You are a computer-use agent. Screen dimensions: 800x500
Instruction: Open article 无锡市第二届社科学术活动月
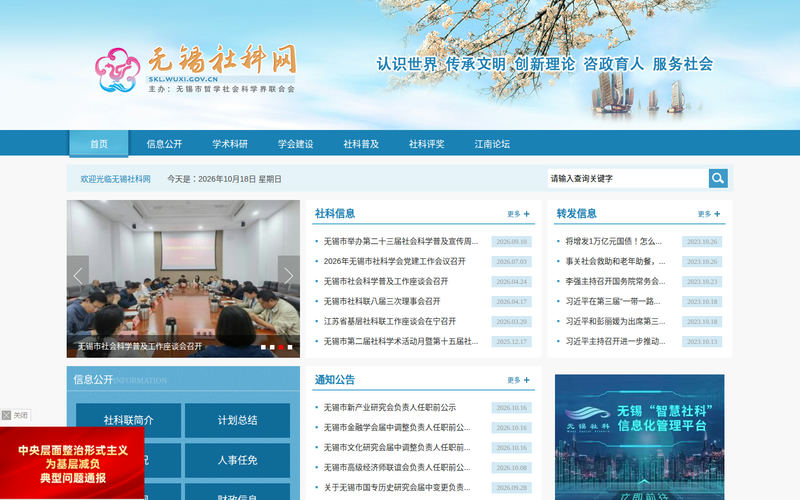(401, 341)
